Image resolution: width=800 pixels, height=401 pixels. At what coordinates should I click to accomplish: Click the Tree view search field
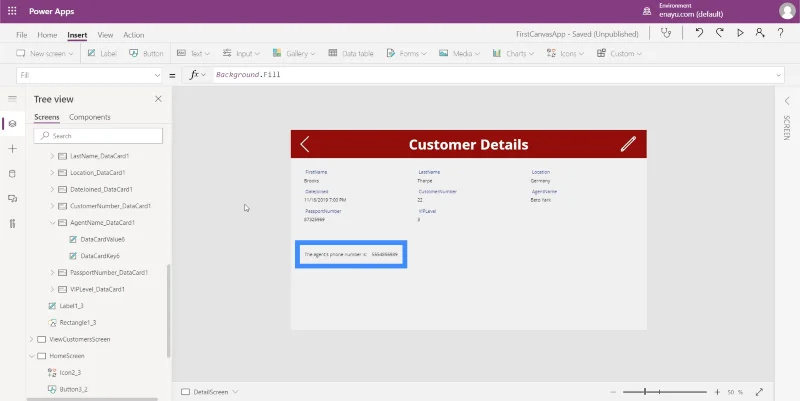98,136
